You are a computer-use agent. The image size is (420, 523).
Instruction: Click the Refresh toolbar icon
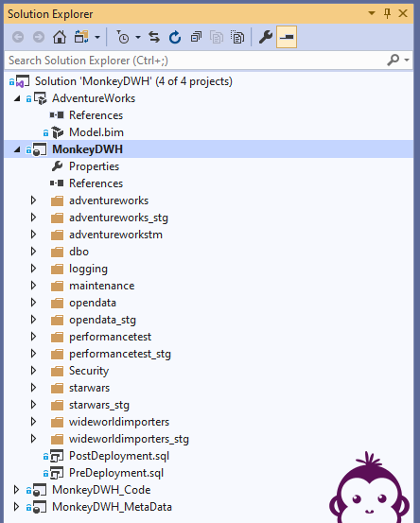[x=175, y=37]
